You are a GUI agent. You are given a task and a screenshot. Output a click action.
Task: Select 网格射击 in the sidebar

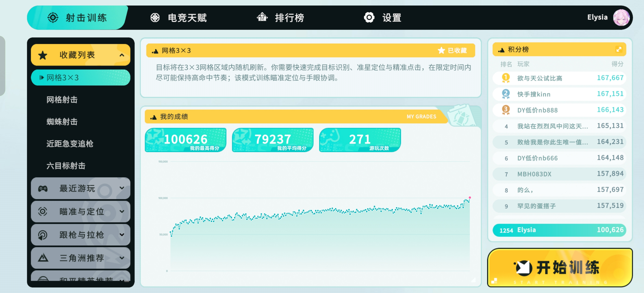tap(62, 100)
